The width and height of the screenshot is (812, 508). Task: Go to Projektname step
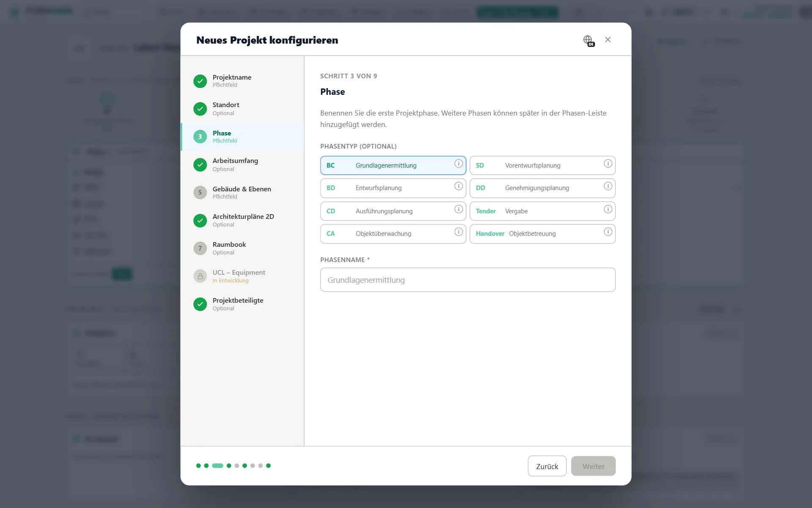(242, 81)
